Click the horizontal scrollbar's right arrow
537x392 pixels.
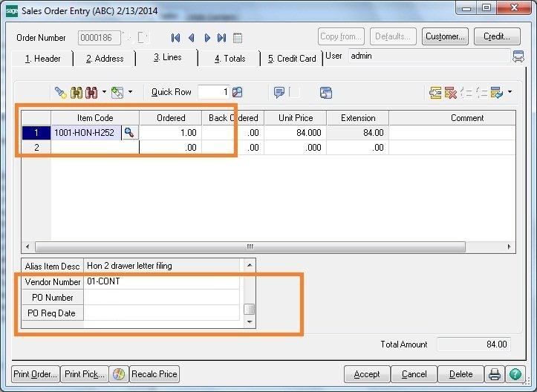(509, 246)
